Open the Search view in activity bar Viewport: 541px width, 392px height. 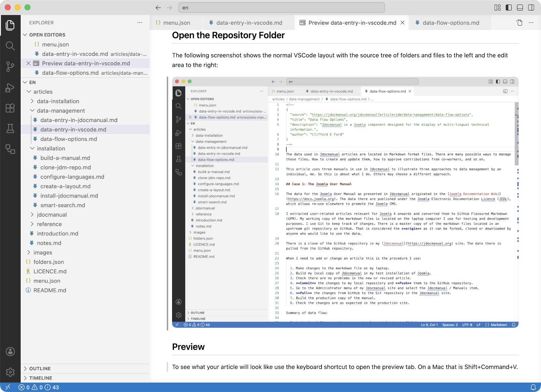(x=10, y=46)
